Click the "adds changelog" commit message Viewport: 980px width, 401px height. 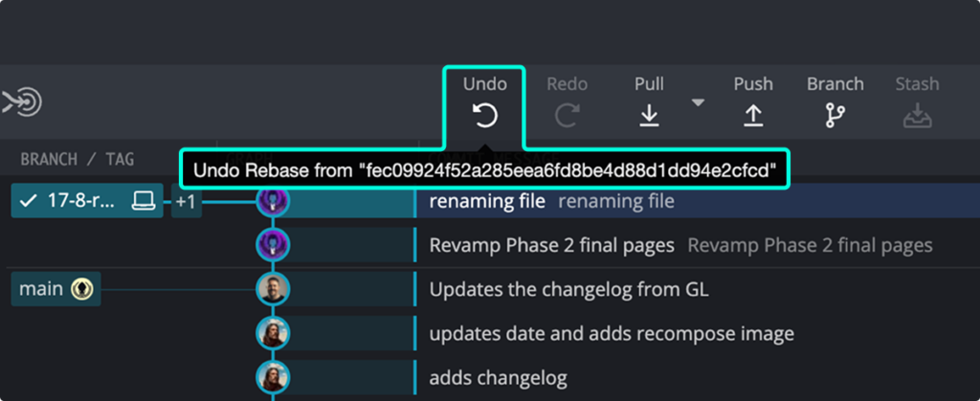coord(498,377)
